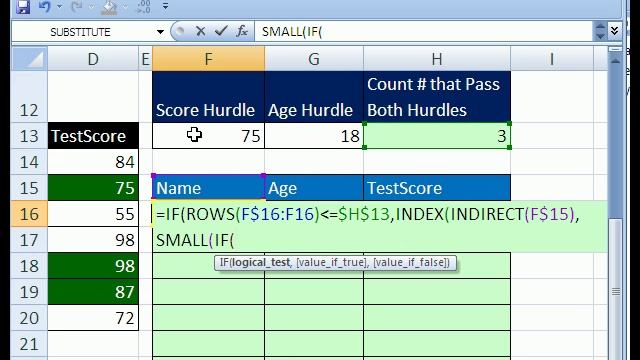
Task: Click the white cell 98 in row 17
Action: [x=93, y=240]
